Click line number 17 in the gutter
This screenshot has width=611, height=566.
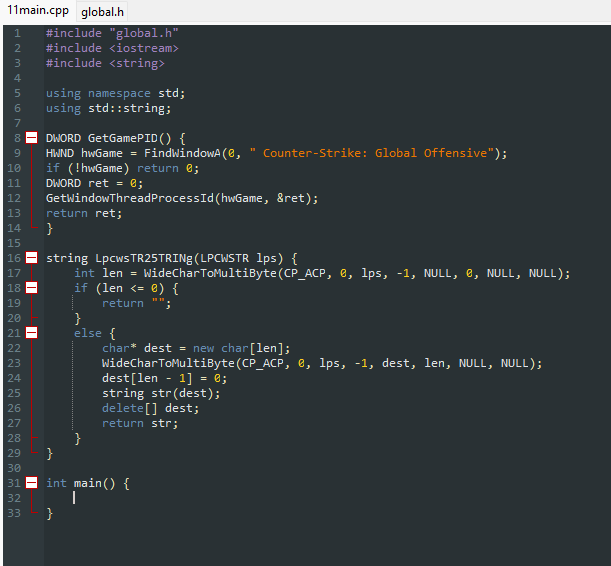(x=14, y=273)
